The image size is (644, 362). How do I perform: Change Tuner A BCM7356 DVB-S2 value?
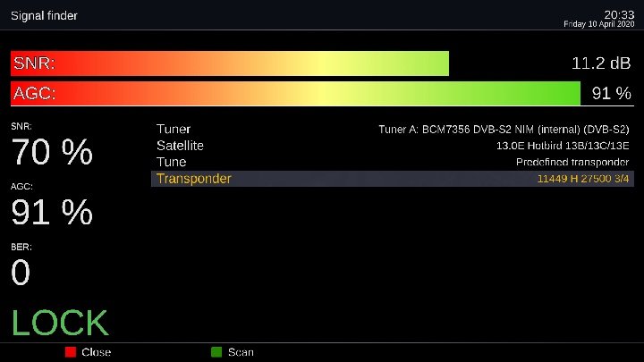click(504, 130)
